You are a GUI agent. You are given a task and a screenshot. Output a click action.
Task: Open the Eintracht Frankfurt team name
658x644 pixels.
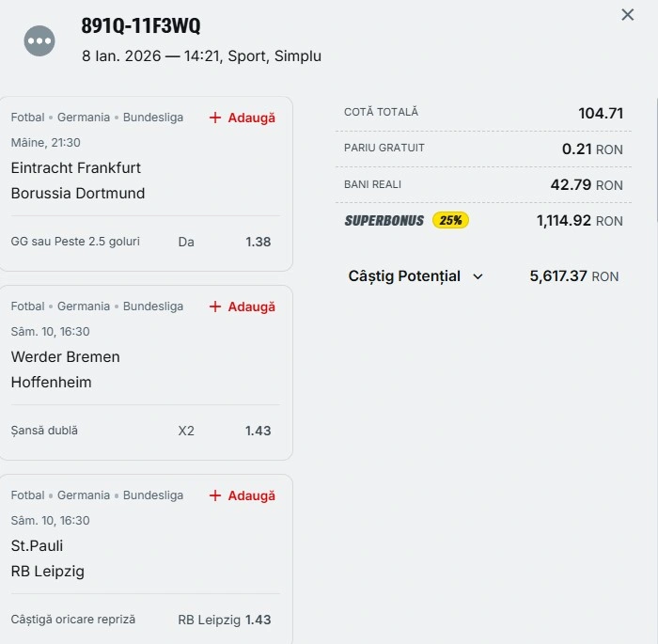tap(76, 167)
